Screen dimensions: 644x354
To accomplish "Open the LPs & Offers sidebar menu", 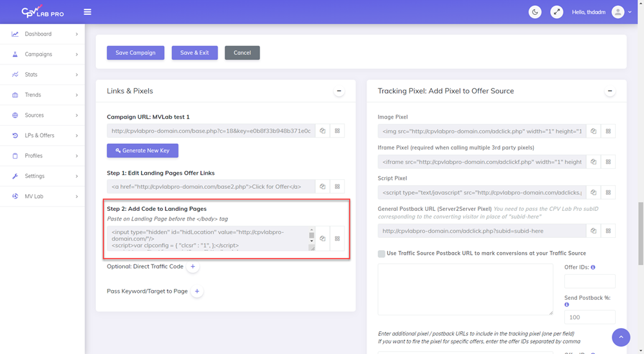I will point(43,135).
